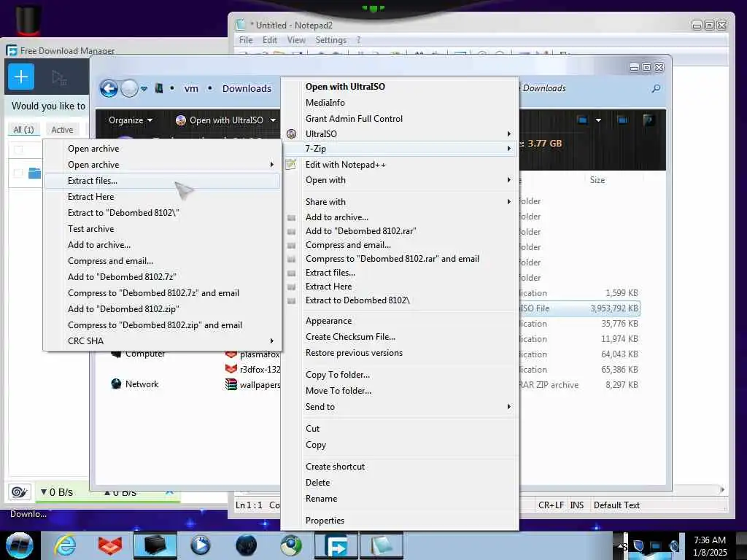Open the recent locations arrow next to Forward
The width and height of the screenshot is (747, 560).
point(144,88)
